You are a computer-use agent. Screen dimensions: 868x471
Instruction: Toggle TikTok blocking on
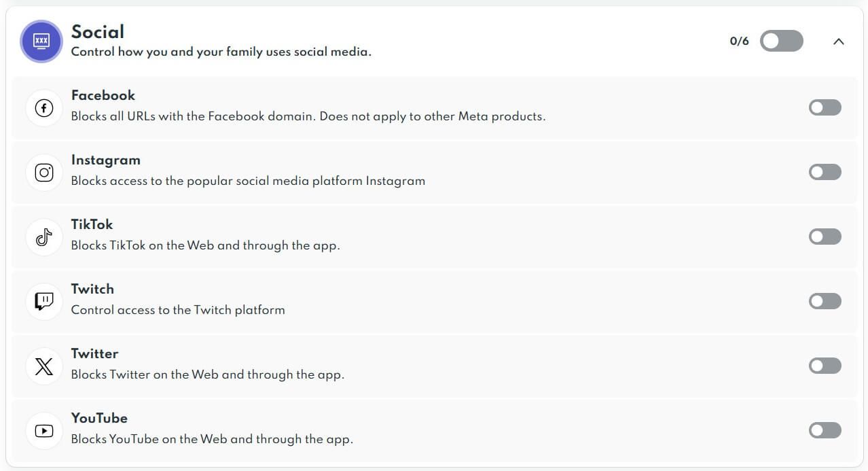(825, 237)
